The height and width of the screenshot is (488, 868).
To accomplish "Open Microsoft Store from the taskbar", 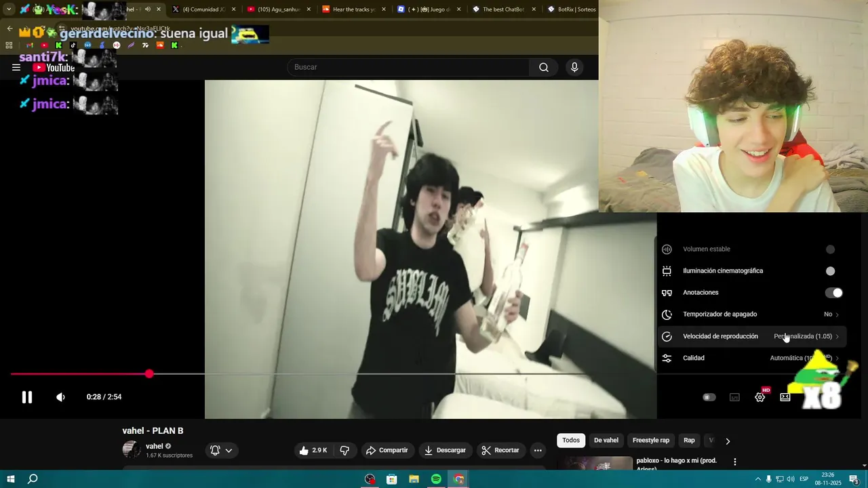I will [x=391, y=479].
